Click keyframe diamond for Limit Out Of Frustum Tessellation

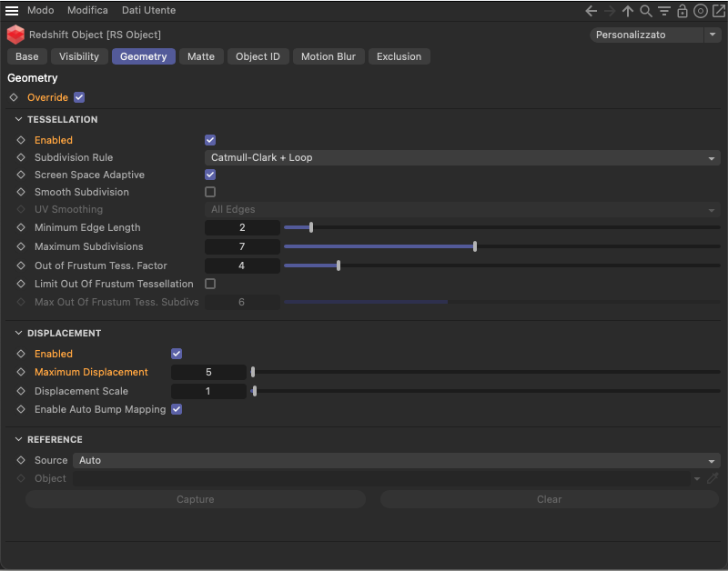21,284
